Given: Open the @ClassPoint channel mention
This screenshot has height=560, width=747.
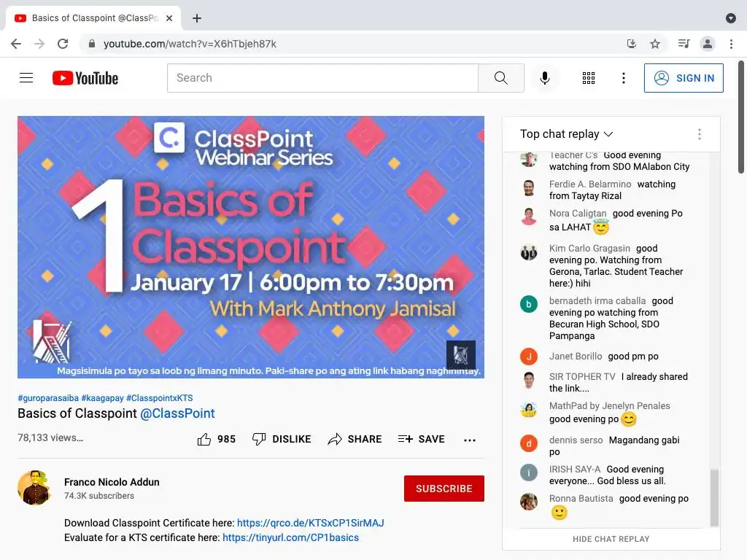Looking at the screenshot, I should pyautogui.click(x=177, y=413).
